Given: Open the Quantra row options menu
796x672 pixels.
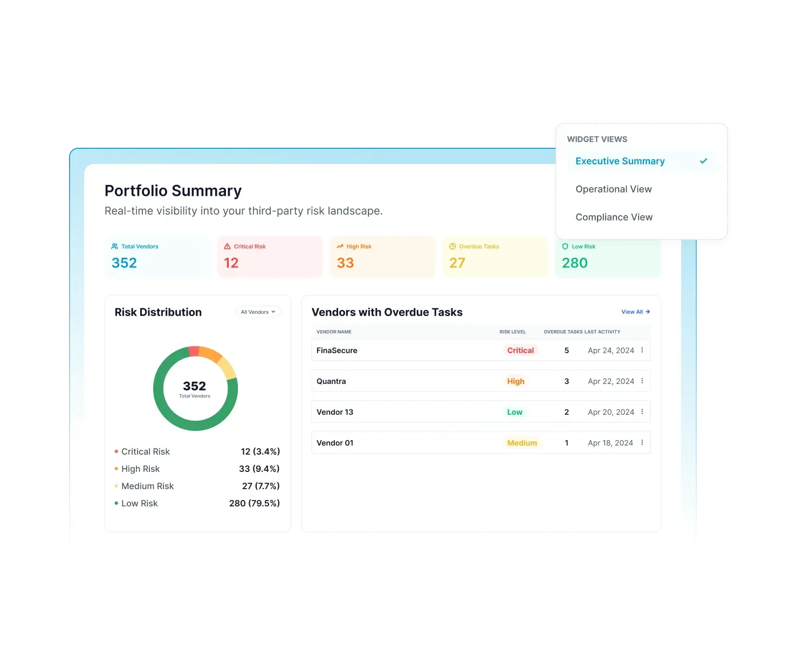Looking at the screenshot, I should pyautogui.click(x=642, y=381).
